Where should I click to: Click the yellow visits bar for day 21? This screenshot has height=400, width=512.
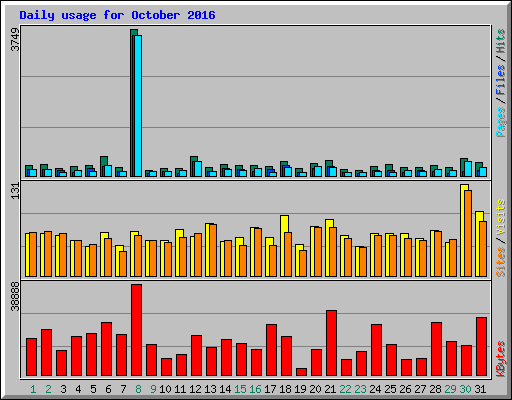pos(328,248)
